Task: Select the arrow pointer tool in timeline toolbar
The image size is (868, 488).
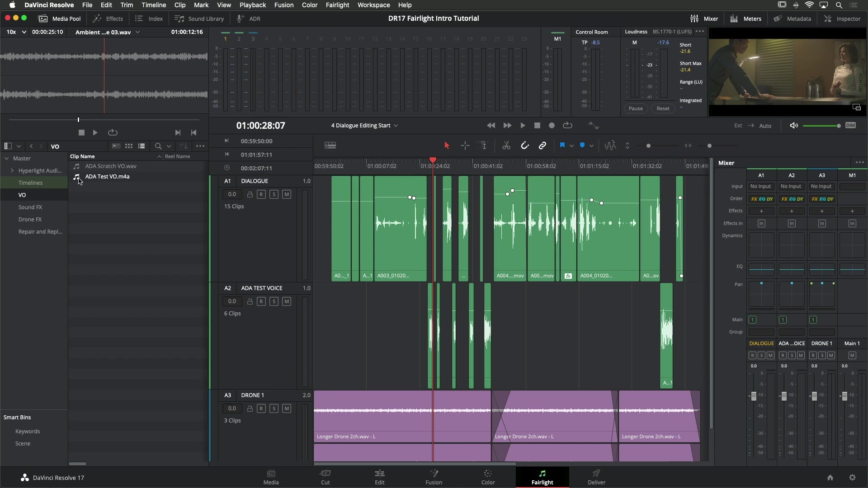Action: click(x=447, y=145)
